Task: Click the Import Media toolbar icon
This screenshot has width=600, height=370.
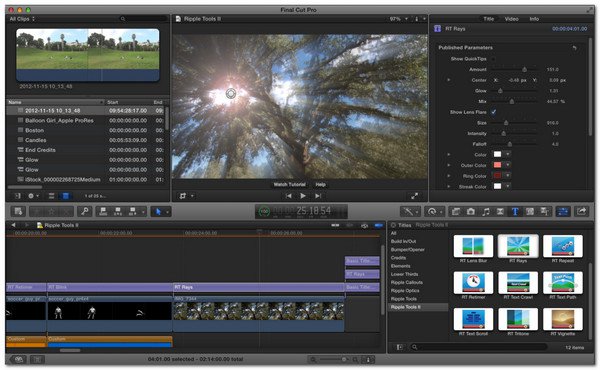Action: [18, 211]
